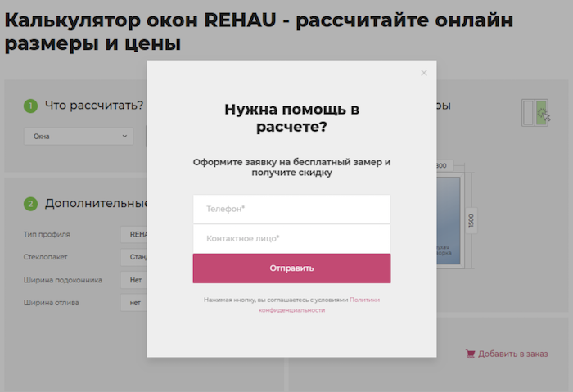Click the 'Ширина подоконника' label

[63, 280]
